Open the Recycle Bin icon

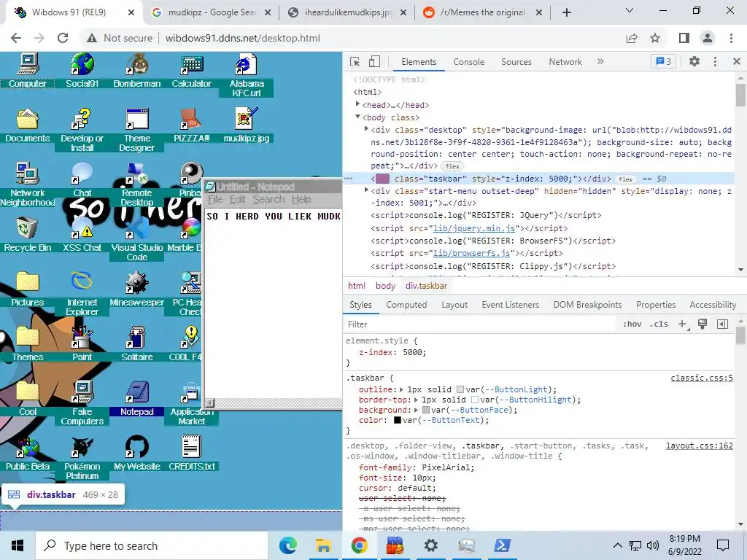point(27,235)
